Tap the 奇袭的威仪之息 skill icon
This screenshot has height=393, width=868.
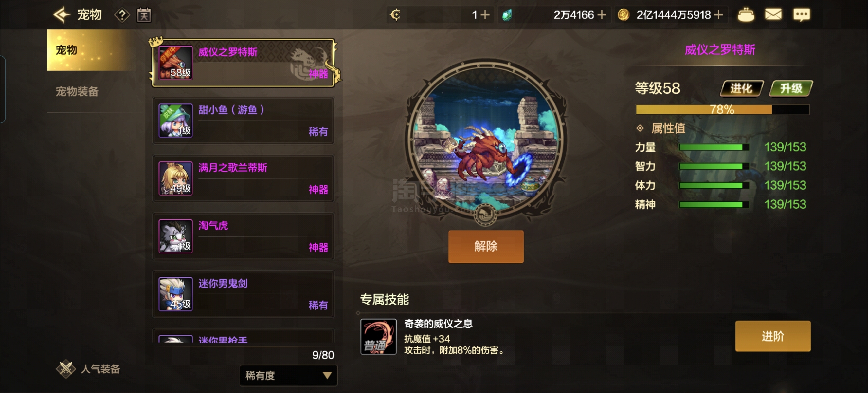coord(378,336)
